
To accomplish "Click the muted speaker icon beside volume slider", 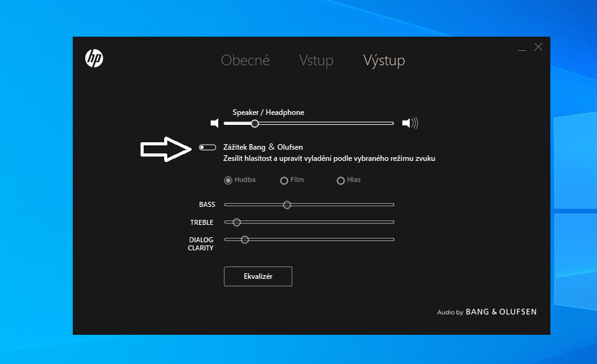I will coord(215,123).
